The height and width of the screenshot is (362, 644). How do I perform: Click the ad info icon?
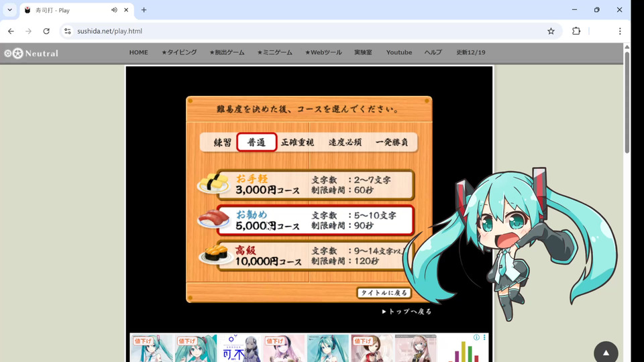click(476, 337)
